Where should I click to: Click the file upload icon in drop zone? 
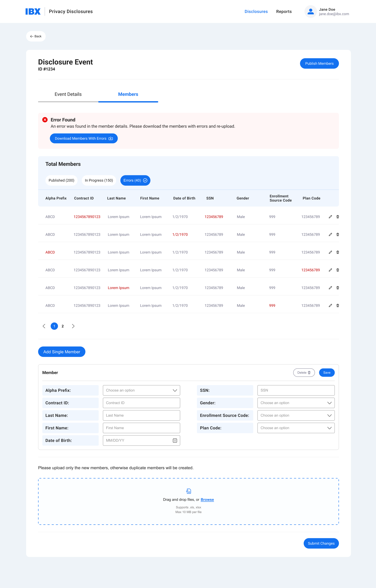189,491
